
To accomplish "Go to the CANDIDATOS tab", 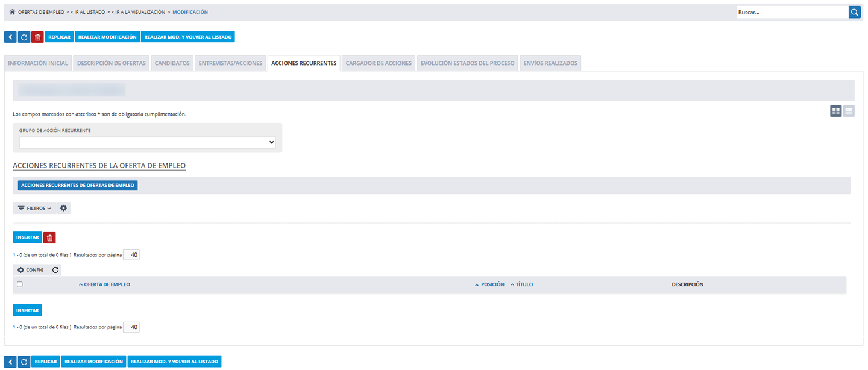I will (x=172, y=63).
